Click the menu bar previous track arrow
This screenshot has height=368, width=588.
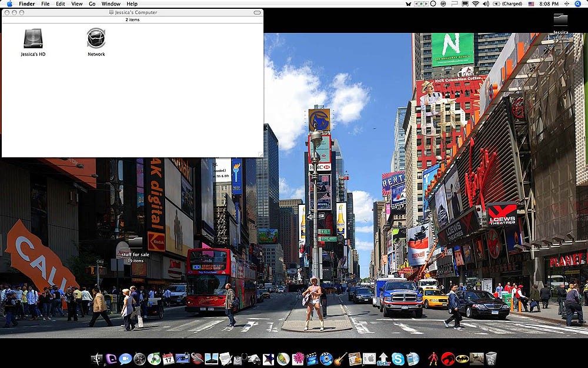416,4
